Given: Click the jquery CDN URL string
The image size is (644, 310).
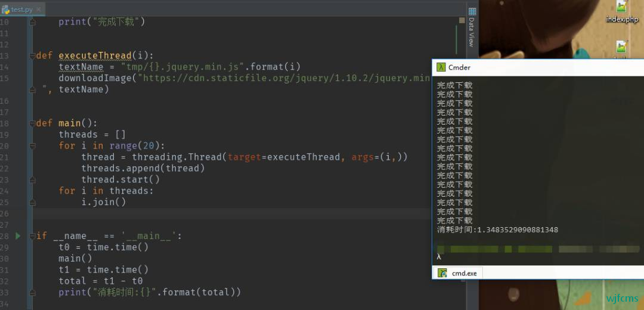Looking at the screenshot, I should click(283, 78).
